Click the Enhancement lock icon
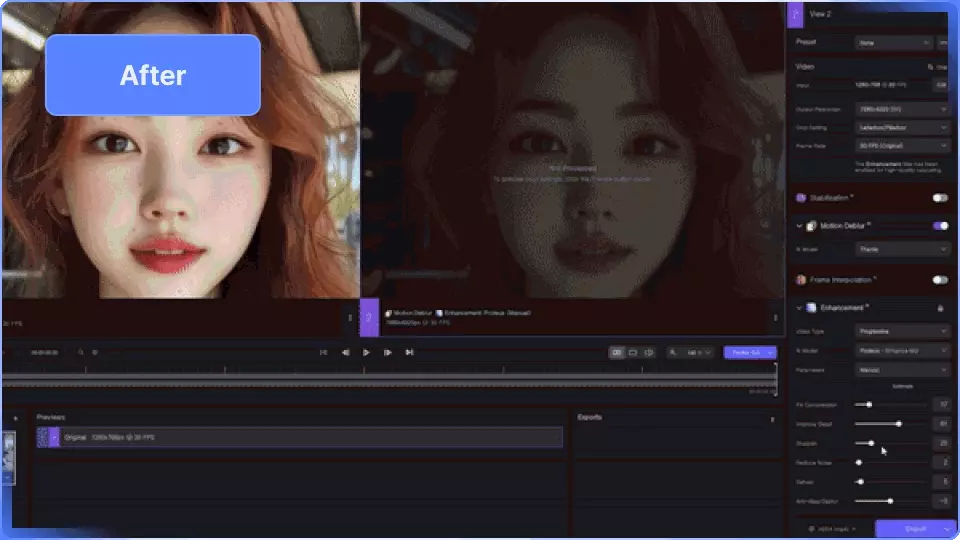Viewport: 960px width, 540px height. (940, 308)
